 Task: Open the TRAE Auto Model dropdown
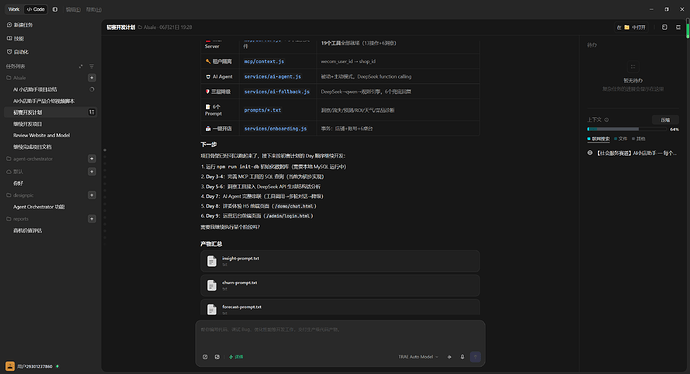(x=418, y=357)
